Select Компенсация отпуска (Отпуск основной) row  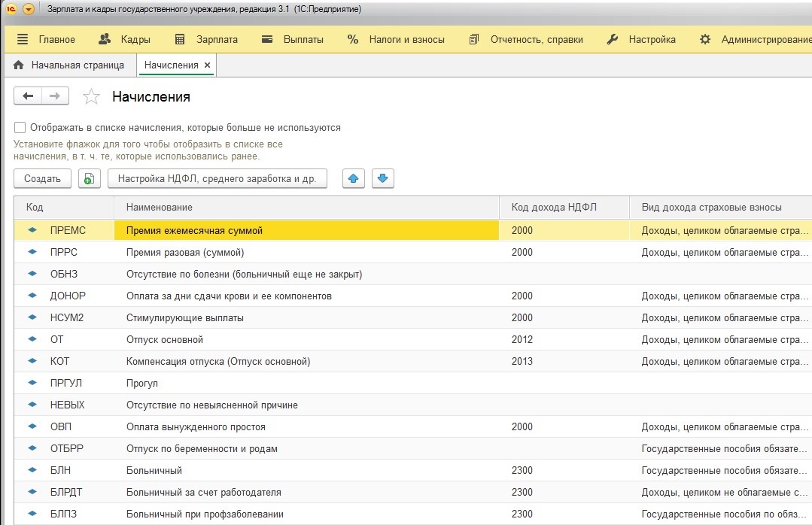point(412,361)
